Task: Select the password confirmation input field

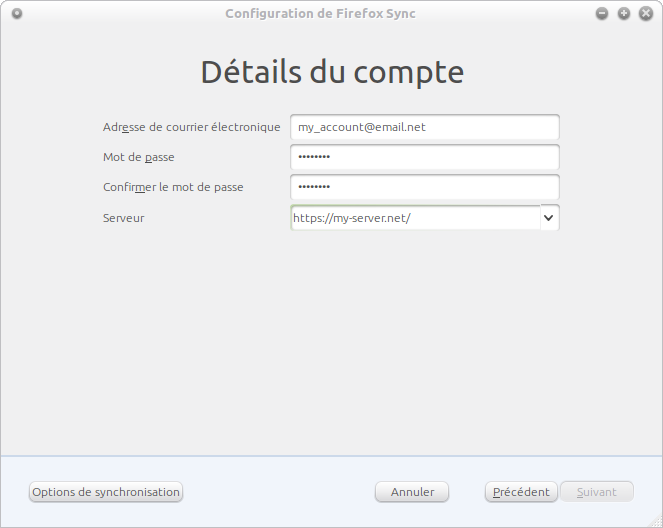Action: (x=424, y=188)
